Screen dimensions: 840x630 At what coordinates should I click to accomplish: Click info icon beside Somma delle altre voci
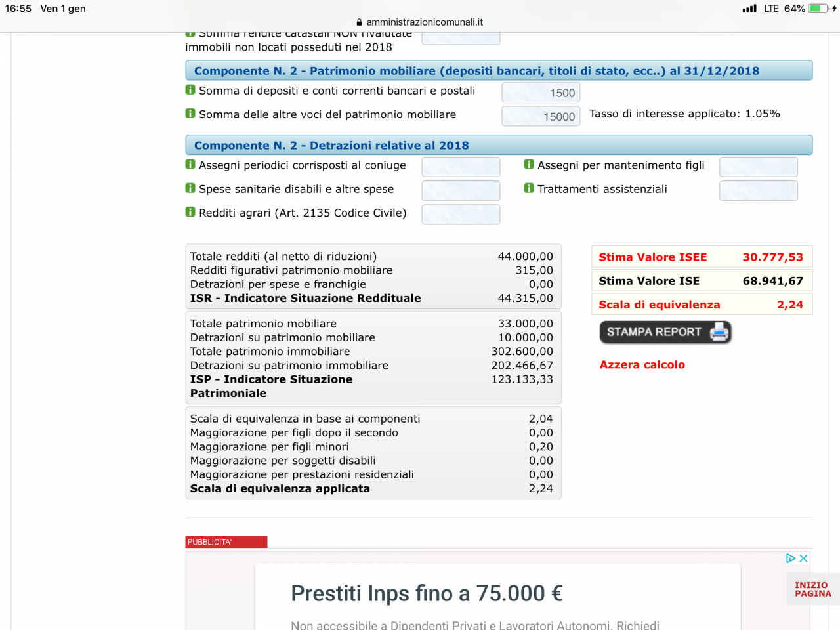pos(190,114)
